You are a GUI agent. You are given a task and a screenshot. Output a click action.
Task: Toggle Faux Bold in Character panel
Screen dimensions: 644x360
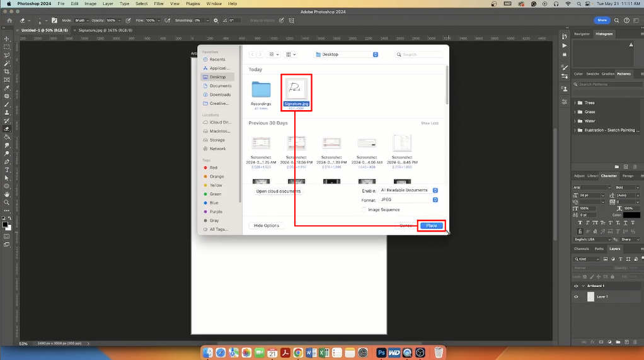tap(580, 223)
